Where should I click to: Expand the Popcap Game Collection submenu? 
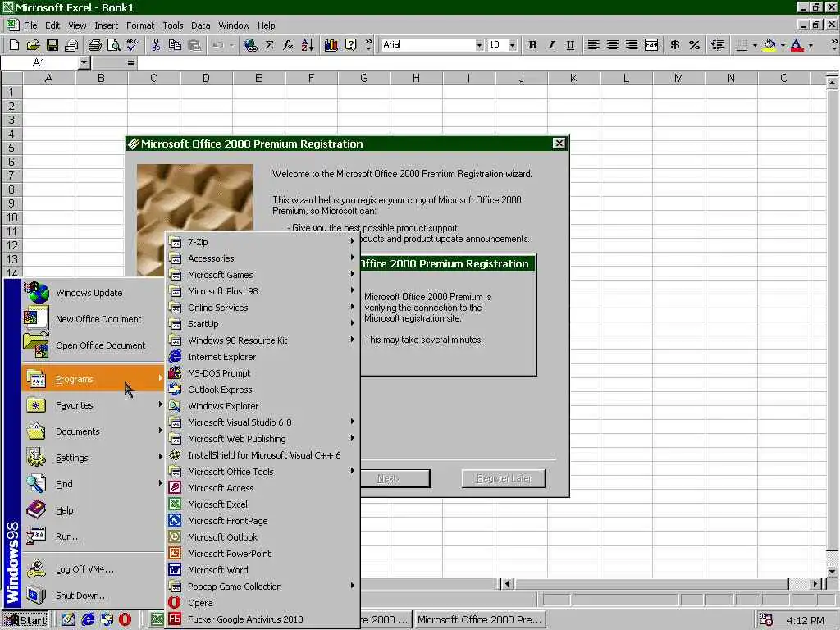pyautogui.click(x=262, y=586)
